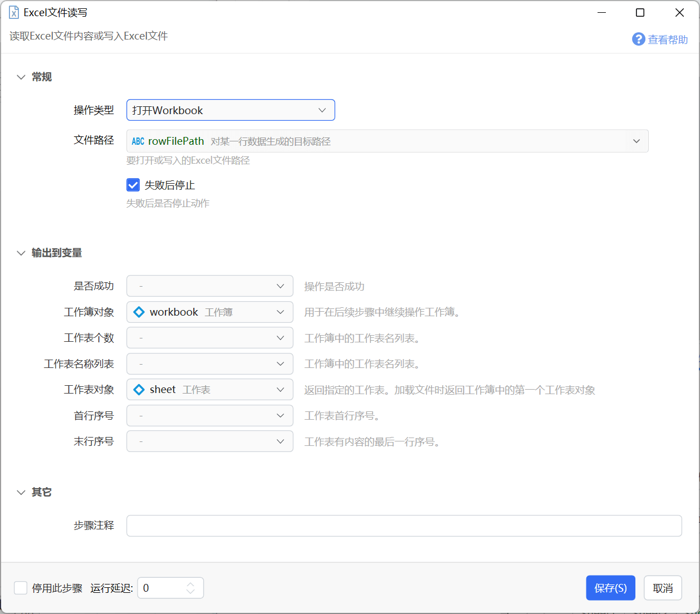Open the 文件路径 rowFilePath dropdown
This screenshot has height=614, width=700.
[x=388, y=141]
